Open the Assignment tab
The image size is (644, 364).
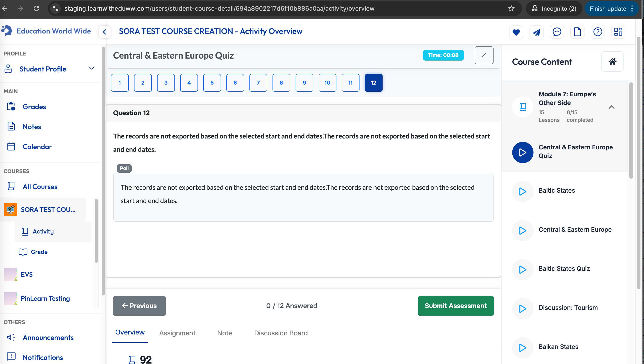[177, 333]
